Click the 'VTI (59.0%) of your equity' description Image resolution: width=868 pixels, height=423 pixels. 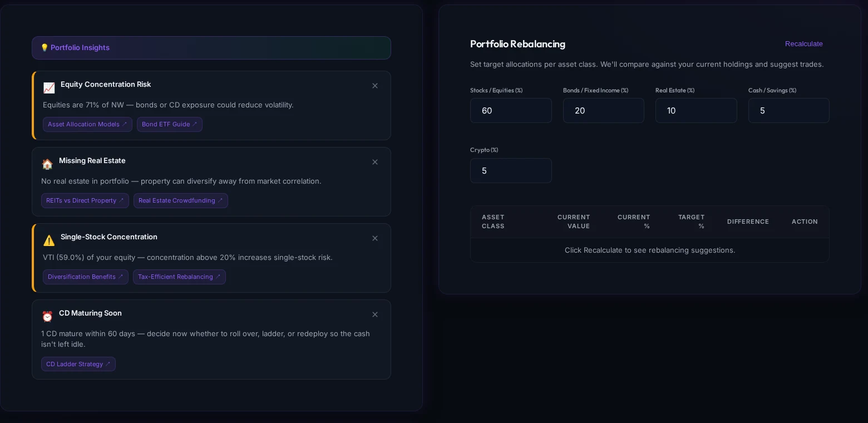tap(188, 257)
